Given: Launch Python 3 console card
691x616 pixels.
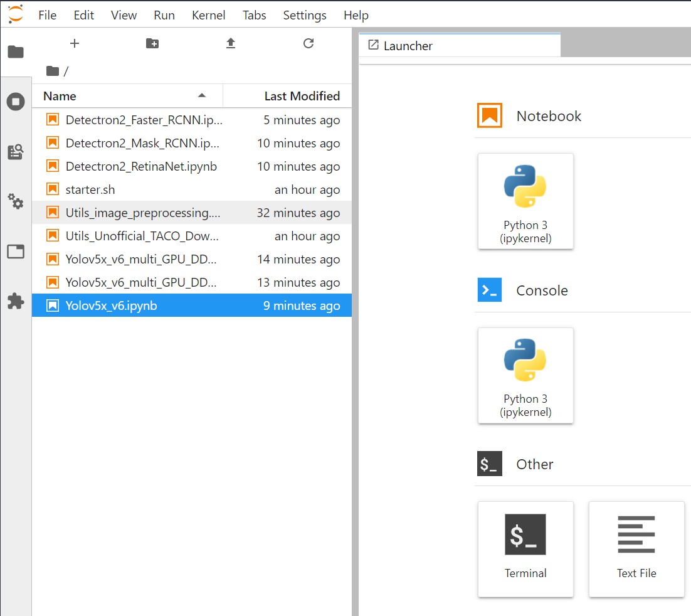Looking at the screenshot, I should 525,376.
